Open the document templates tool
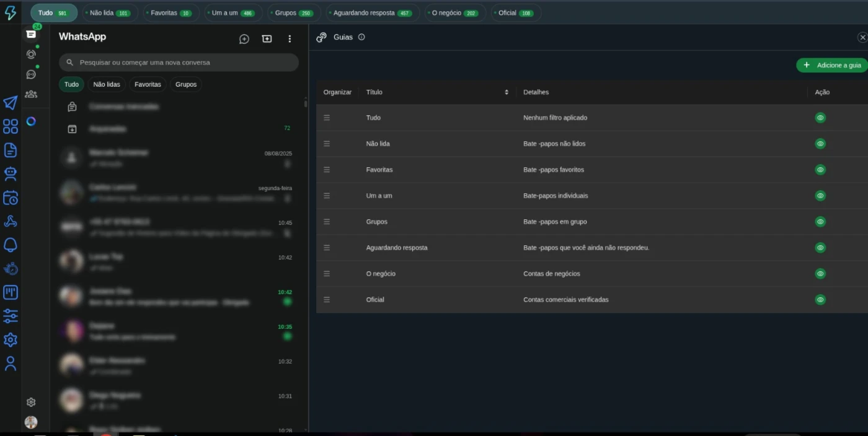Image resolution: width=868 pixels, height=436 pixels. point(11,150)
